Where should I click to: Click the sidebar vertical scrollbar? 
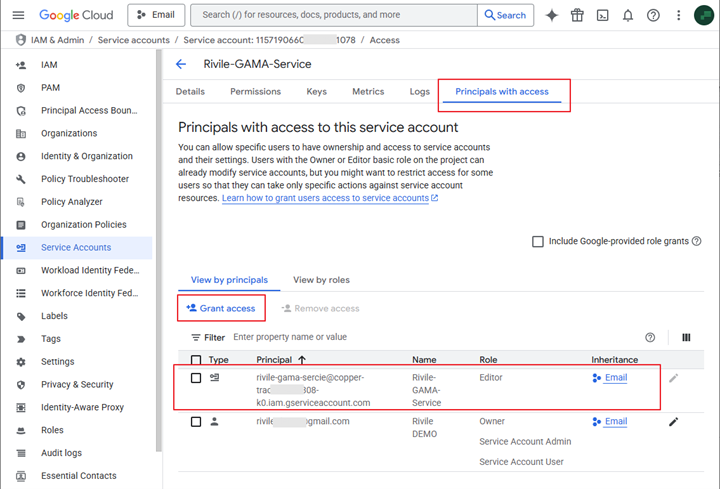tap(159, 250)
